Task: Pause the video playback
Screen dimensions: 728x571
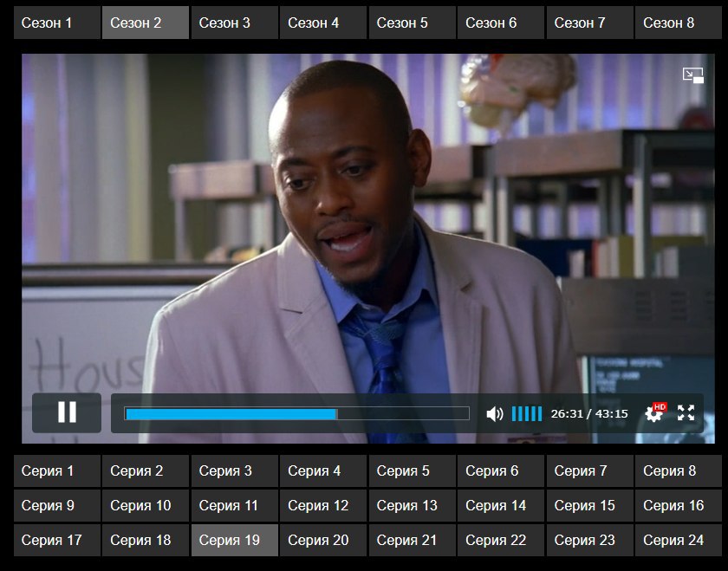Action: [67, 412]
